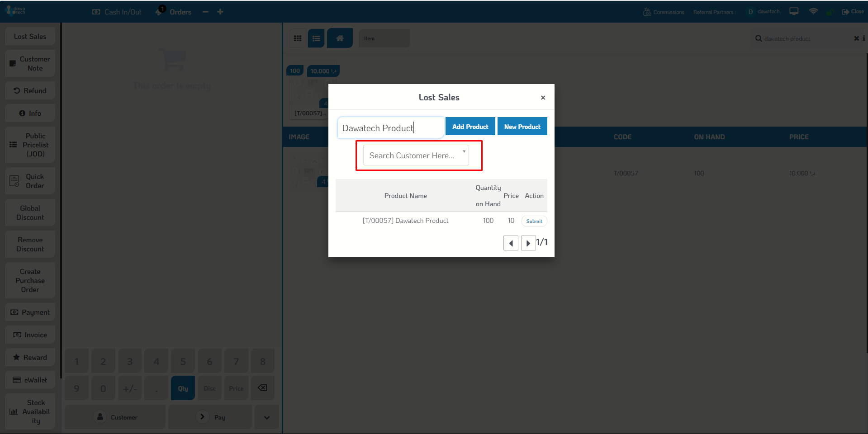The width and height of the screenshot is (868, 434).
Task: Select the Item category breadcrumb
Action: [x=384, y=38]
